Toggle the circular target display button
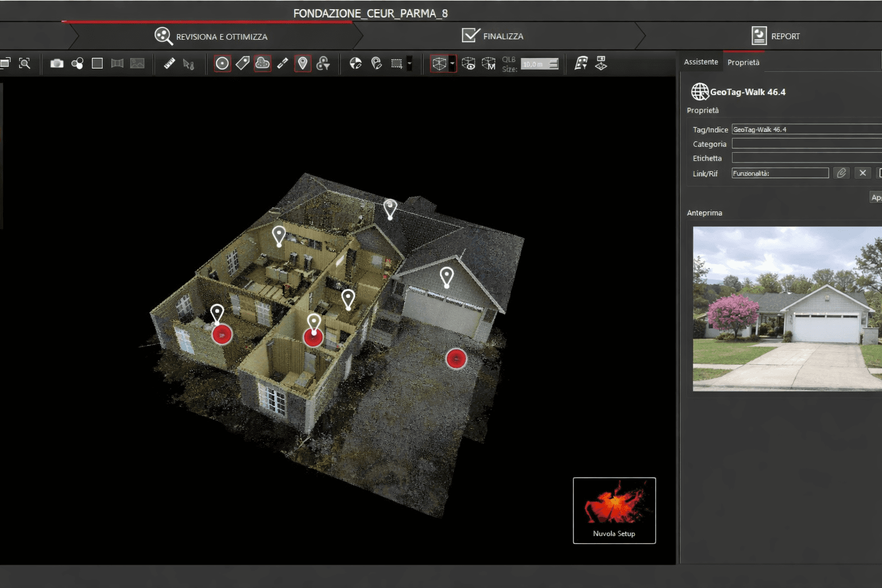Image resolution: width=882 pixels, height=588 pixels. coord(222,63)
